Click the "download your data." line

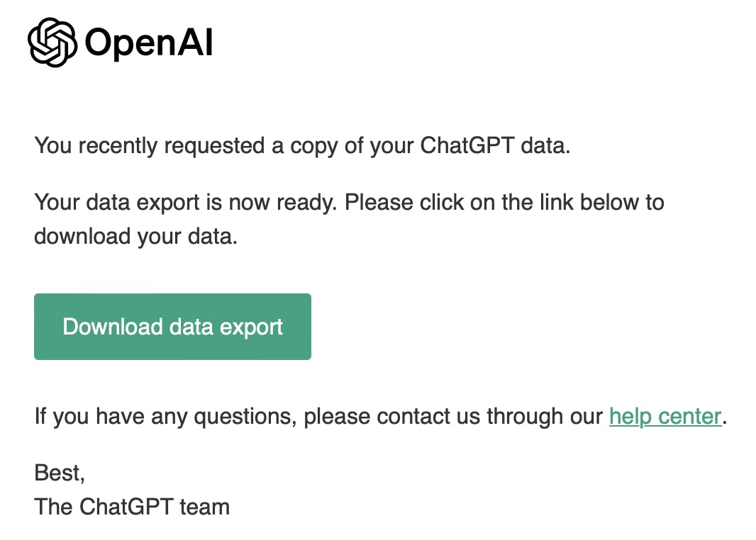click(x=136, y=237)
